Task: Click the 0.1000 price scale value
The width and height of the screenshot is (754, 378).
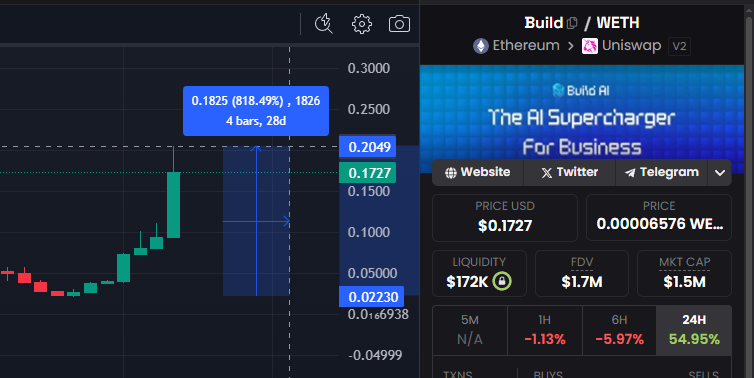Action: (369, 232)
